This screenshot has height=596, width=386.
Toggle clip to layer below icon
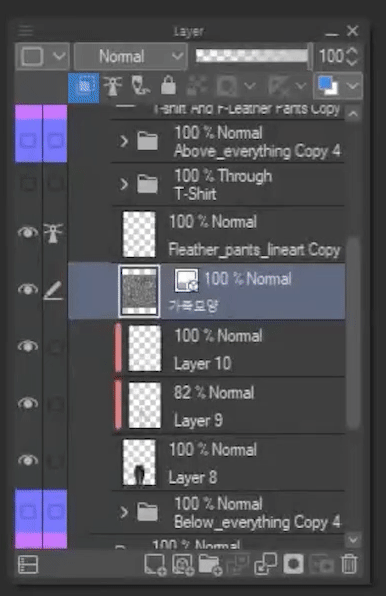[84, 87]
